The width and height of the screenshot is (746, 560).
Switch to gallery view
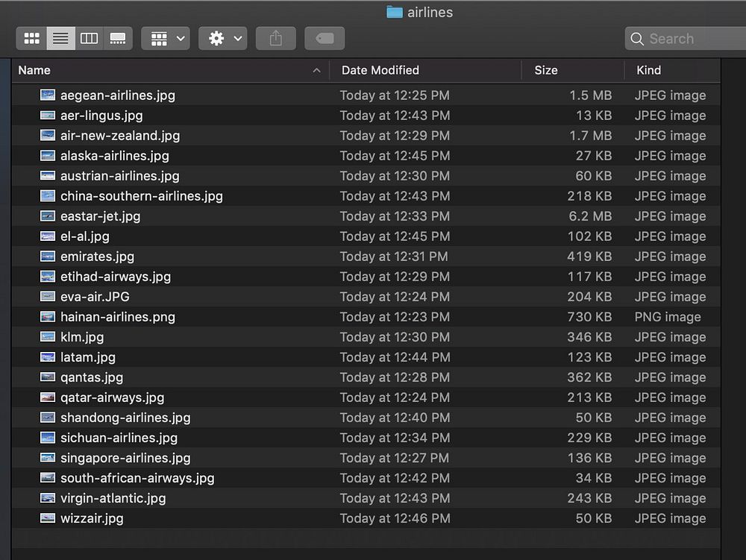click(118, 39)
